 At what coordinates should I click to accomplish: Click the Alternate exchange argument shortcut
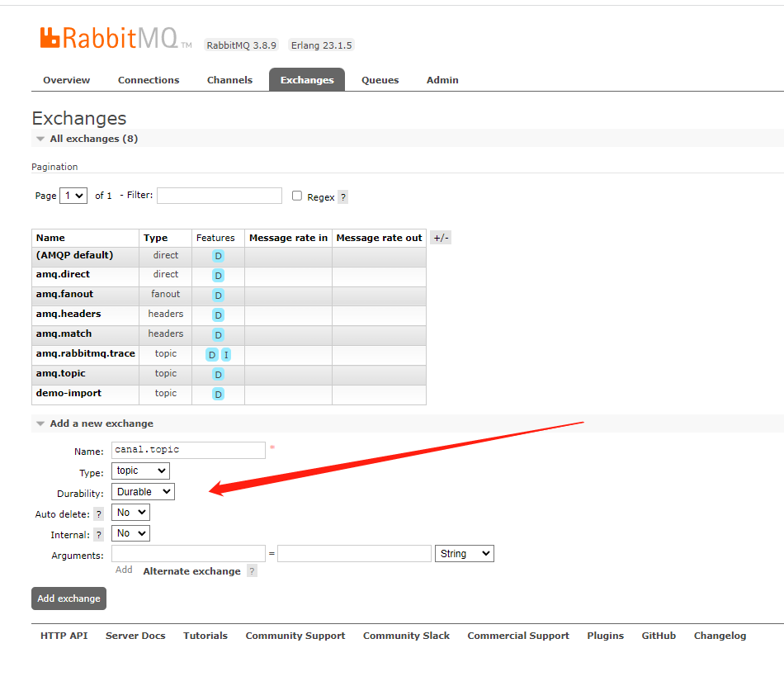tap(191, 571)
